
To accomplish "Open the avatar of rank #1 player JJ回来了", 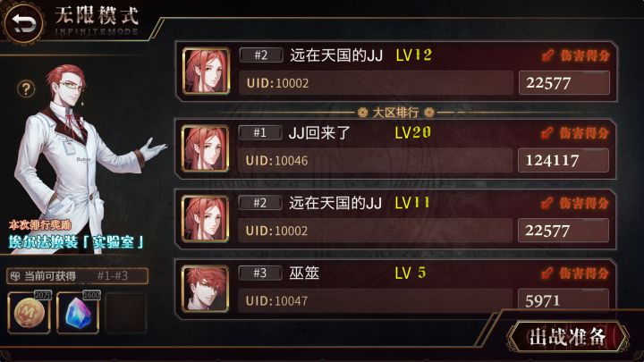I will click(205, 148).
